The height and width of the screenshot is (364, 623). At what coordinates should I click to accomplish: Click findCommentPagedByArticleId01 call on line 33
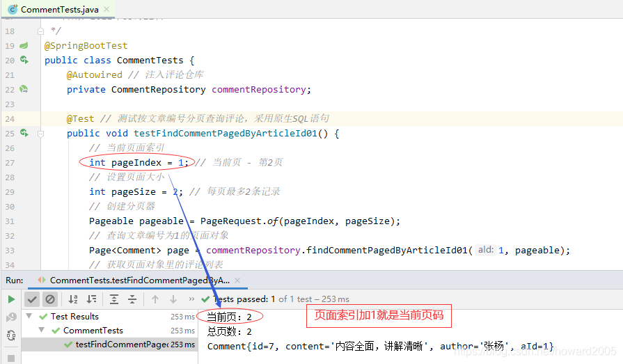coord(387,251)
